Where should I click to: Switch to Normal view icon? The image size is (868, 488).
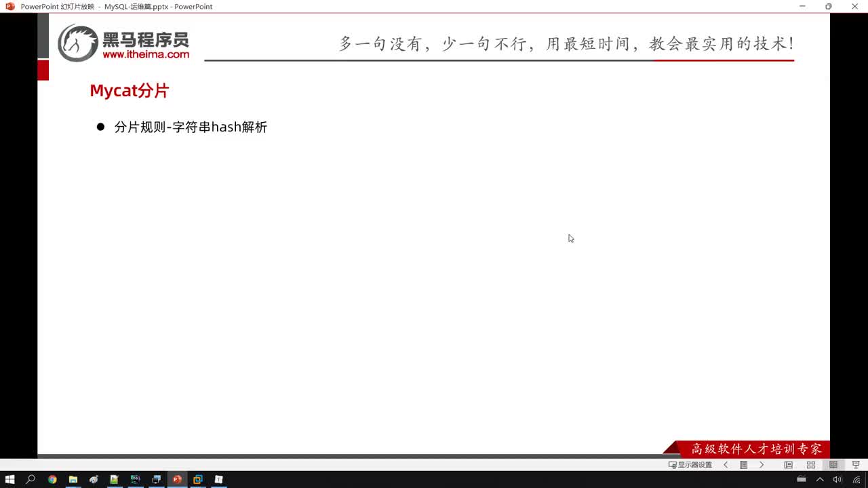coord(788,465)
